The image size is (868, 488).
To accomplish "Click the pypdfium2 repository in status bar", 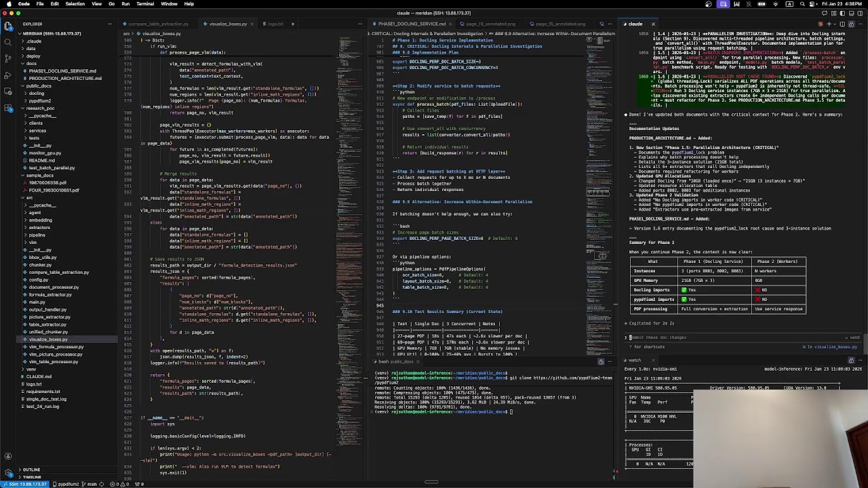I will (66, 484).
